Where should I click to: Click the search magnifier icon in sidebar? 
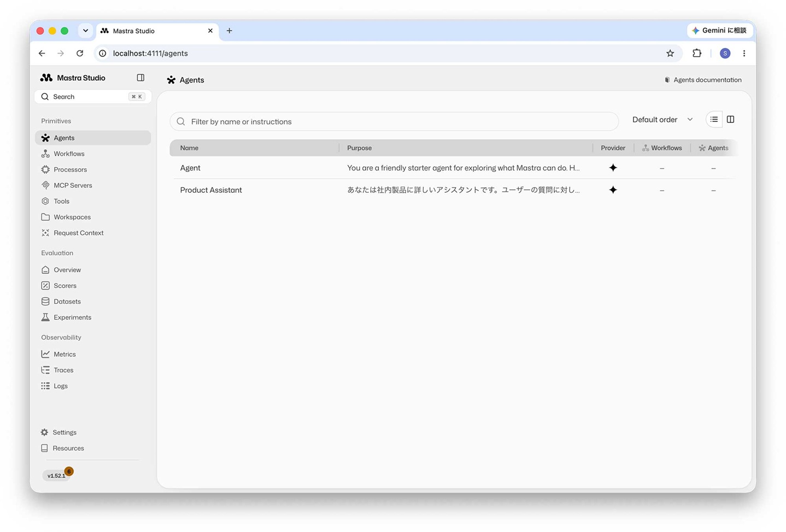tap(45, 97)
